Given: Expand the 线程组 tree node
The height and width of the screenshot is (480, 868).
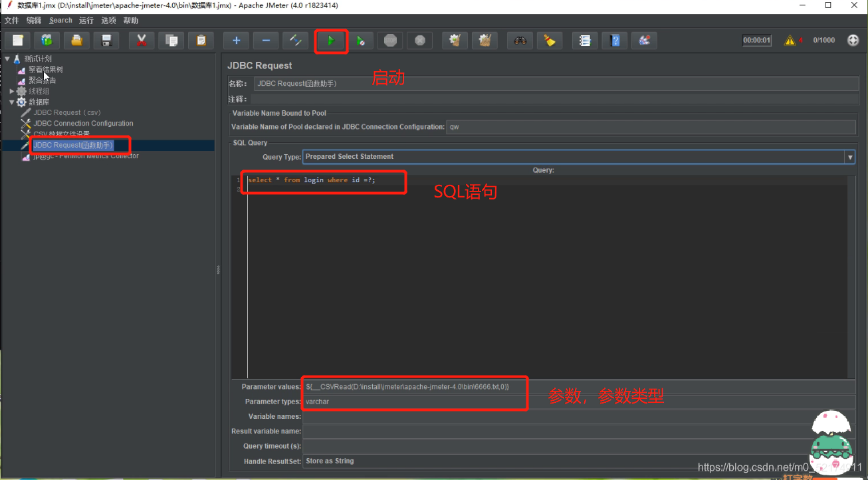Looking at the screenshot, I should 11,91.
